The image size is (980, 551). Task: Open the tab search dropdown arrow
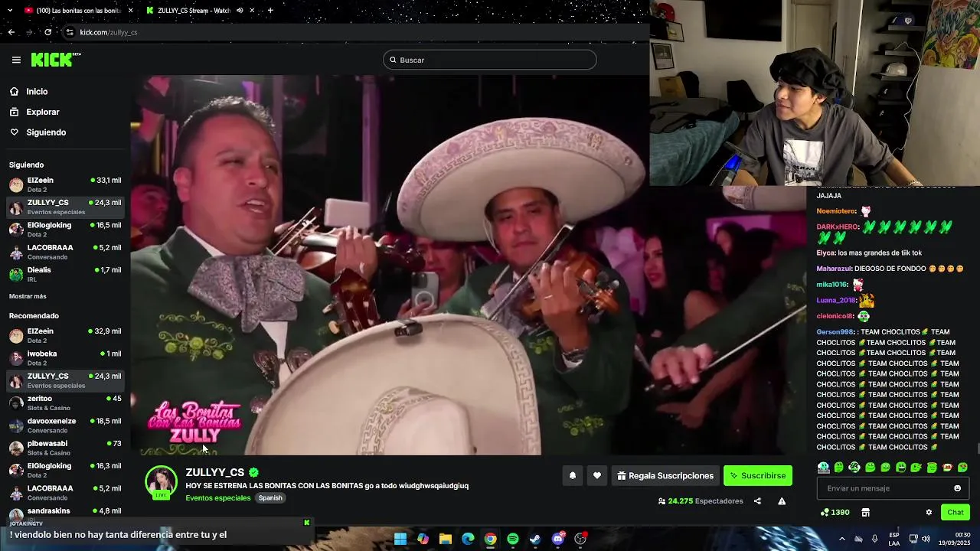coord(8,11)
